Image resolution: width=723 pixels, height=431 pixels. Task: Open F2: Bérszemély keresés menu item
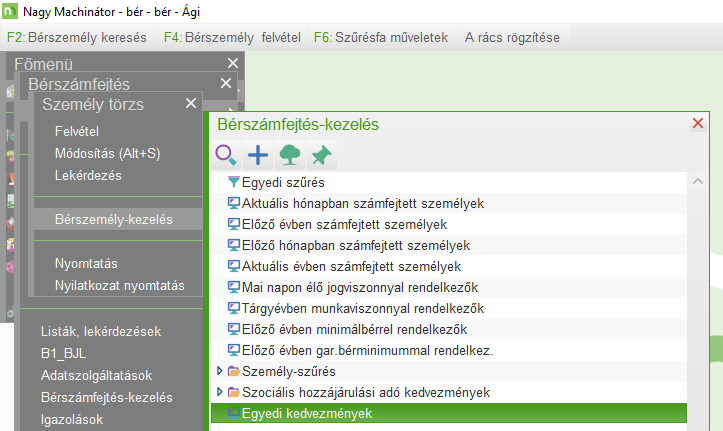coord(77,37)
